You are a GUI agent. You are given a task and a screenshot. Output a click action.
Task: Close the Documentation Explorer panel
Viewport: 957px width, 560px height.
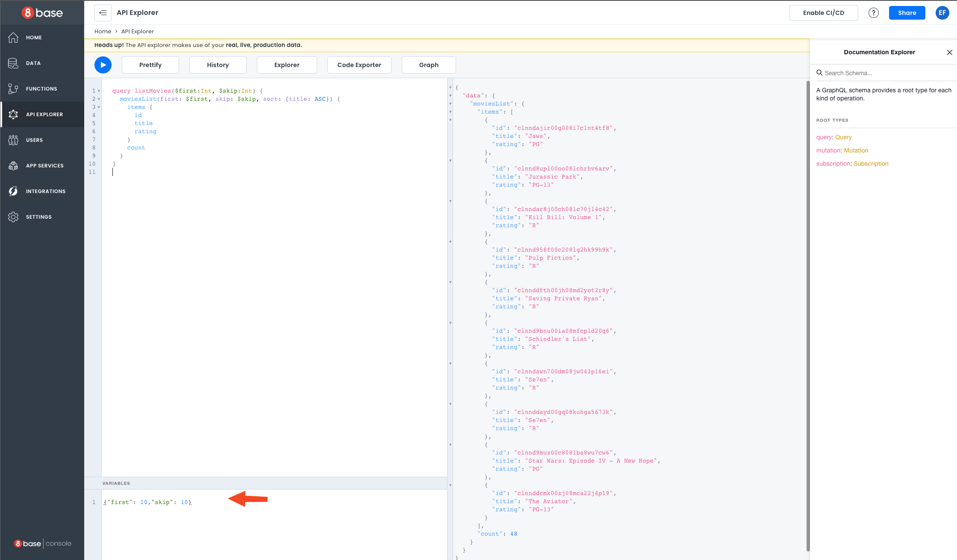pos(949,53)
